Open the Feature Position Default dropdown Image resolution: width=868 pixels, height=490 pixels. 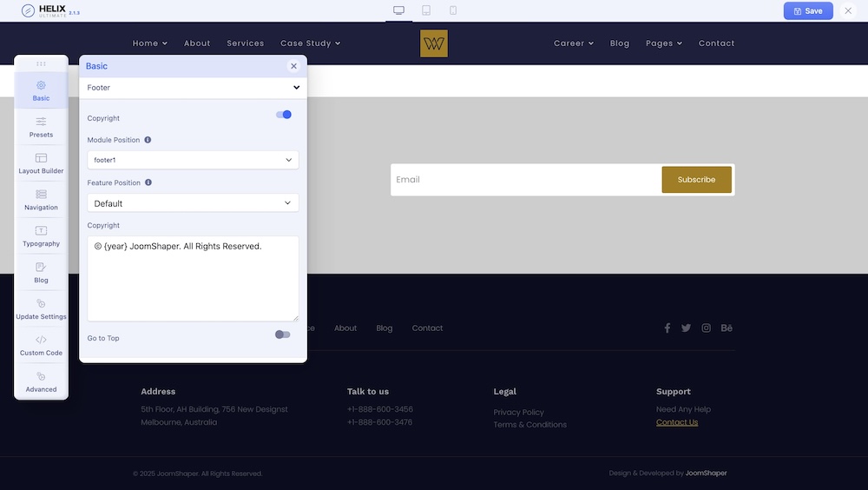point(193,203)
